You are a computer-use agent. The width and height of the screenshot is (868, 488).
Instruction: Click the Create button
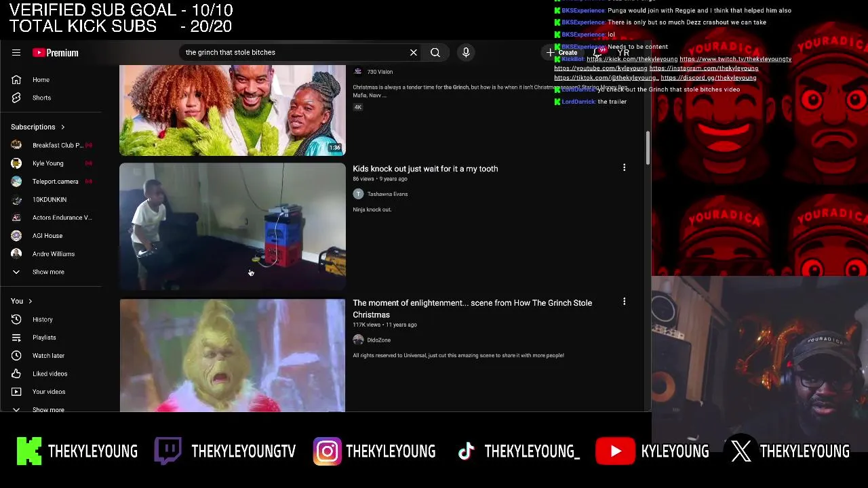point(563,52)
